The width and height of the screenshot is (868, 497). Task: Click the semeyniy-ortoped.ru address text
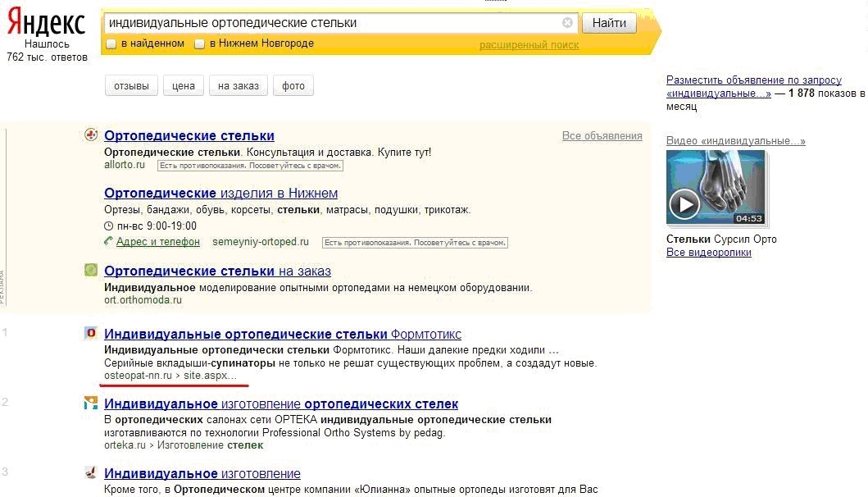coord(260,242)
